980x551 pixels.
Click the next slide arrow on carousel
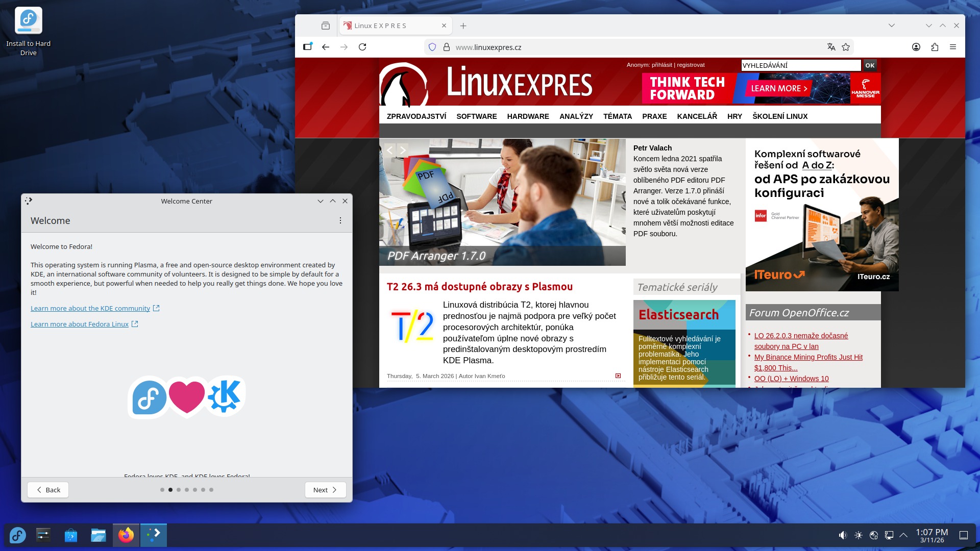tap(403, 150)
